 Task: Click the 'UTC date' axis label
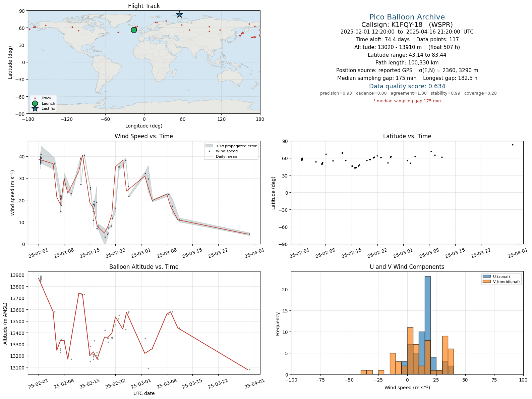144,393
